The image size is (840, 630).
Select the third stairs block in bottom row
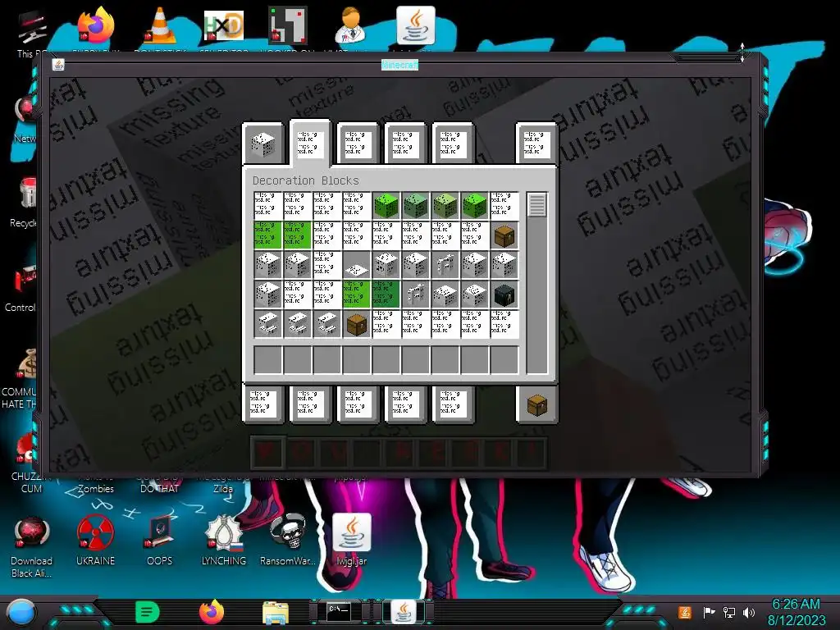[x=326, y=324]
